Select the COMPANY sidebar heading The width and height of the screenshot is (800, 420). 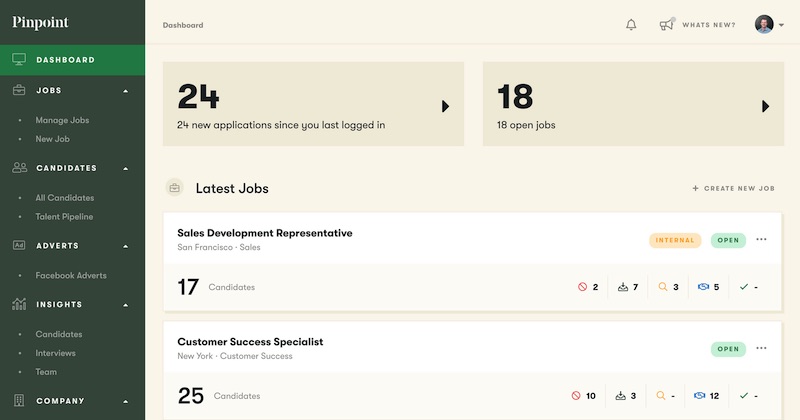click(60, 401)
